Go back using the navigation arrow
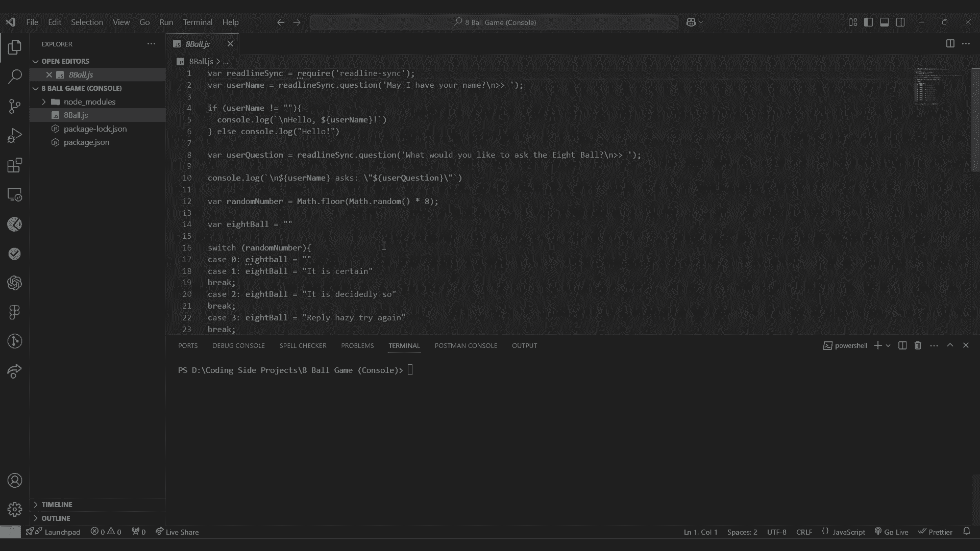The width and height of the screenshot is (980, 551). click(280, 22)
